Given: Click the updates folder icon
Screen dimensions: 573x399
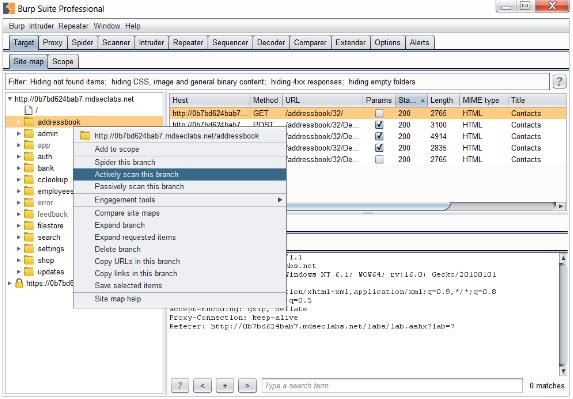Looking at the screenshot, I should click(x=29, y=271).
